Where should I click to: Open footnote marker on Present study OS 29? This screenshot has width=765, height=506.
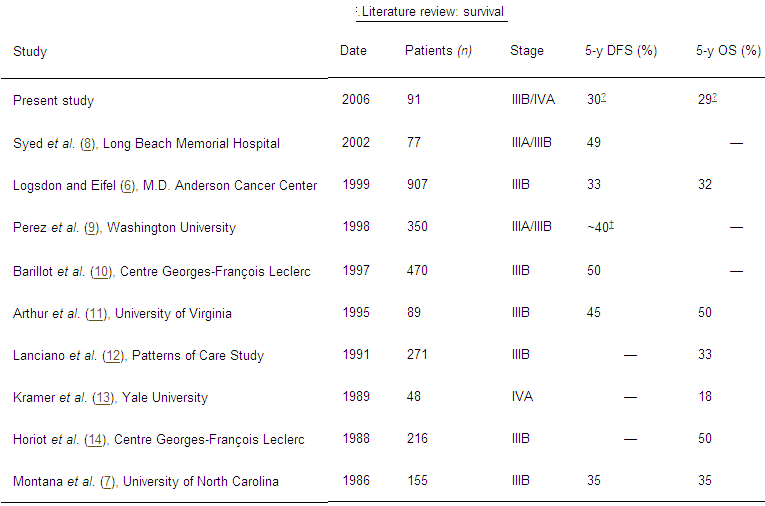pyautogui.click(x=716, y=98)
